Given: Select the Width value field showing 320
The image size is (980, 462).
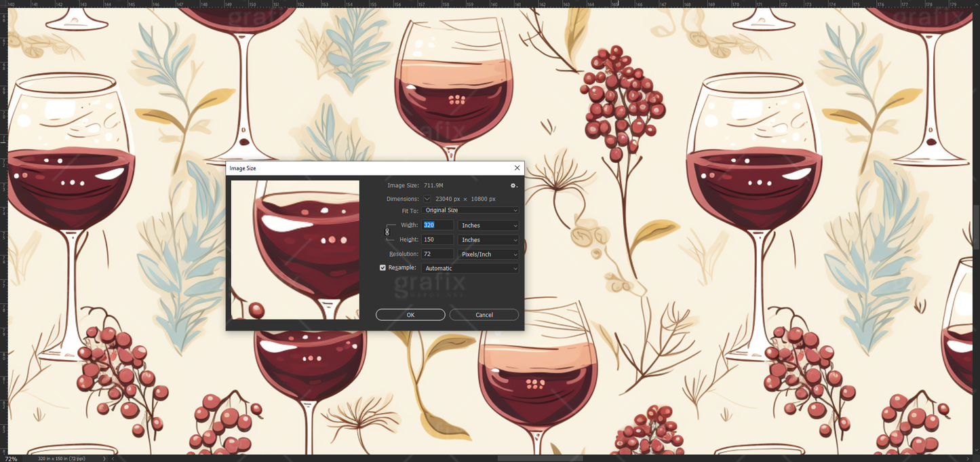Looking at the screenshot, I should point(437,225).
